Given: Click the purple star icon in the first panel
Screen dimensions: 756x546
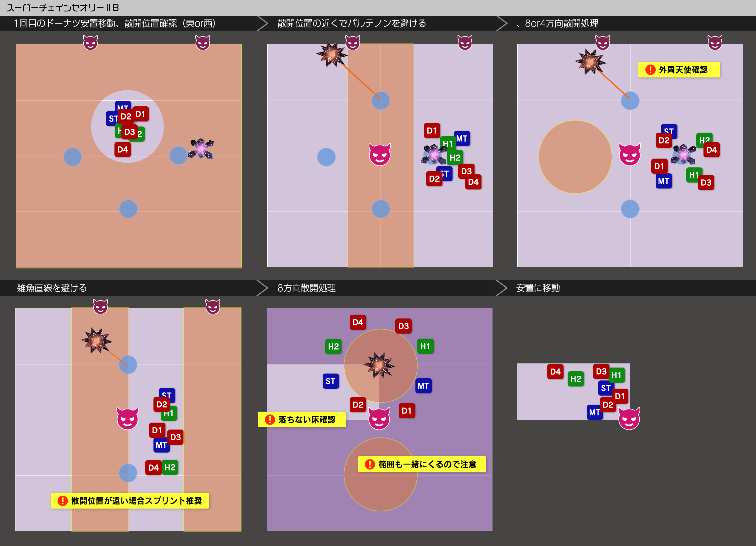Looking at the screenshot, I should point(201,149).
